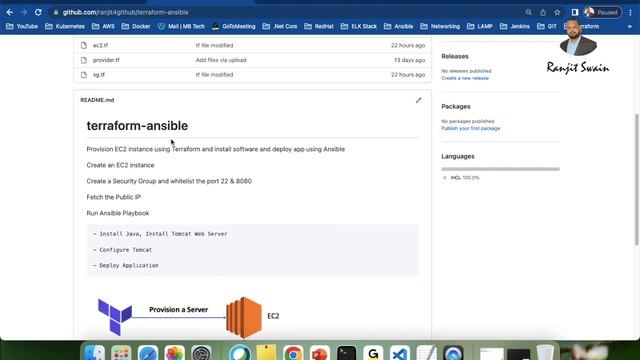Open the LAMP bookmarks folder

(x=480, y=26)
